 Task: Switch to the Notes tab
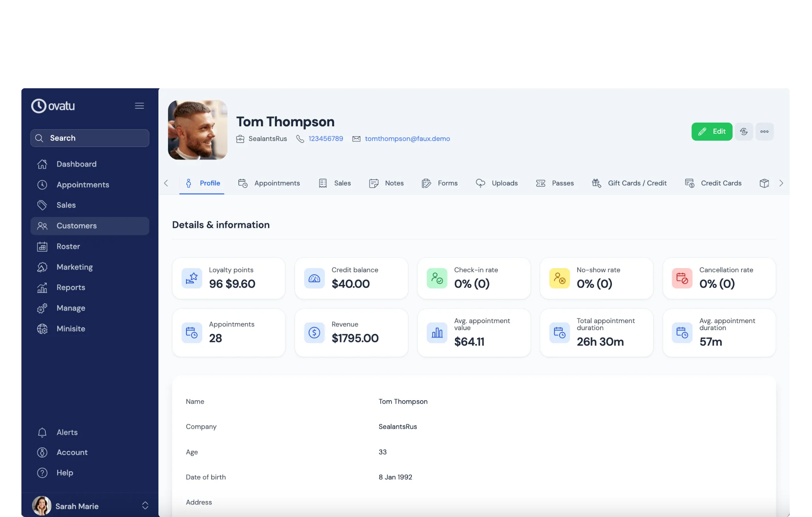[x=394, y=183]
